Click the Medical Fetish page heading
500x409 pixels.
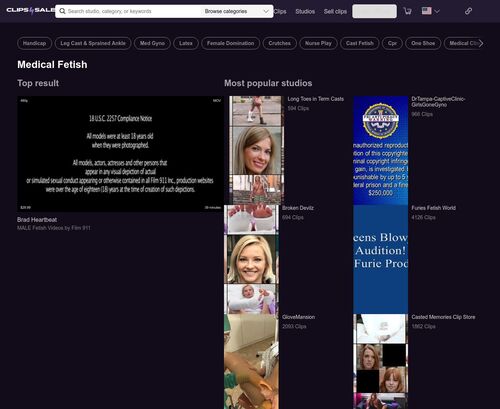point(52,65)
